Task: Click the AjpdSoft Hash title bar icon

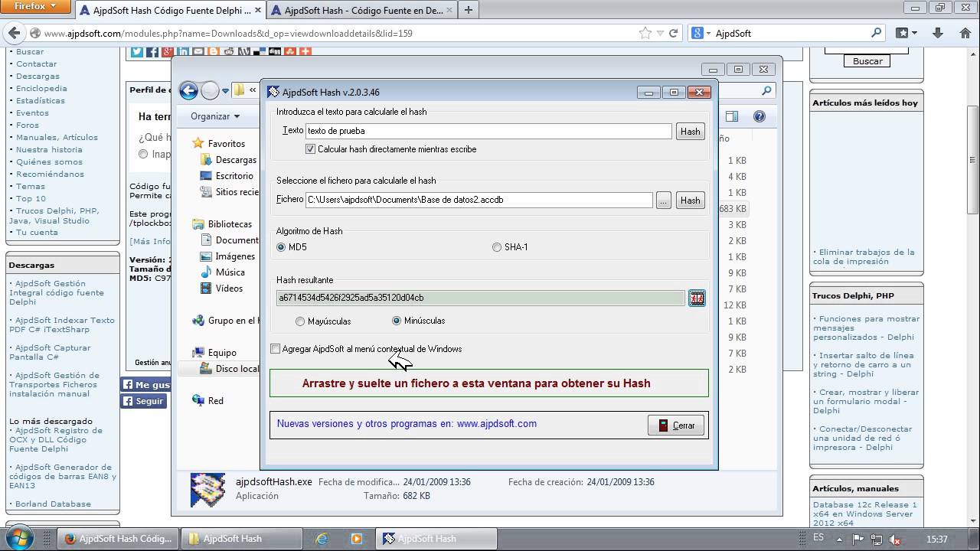Action: tap(273, 92)
